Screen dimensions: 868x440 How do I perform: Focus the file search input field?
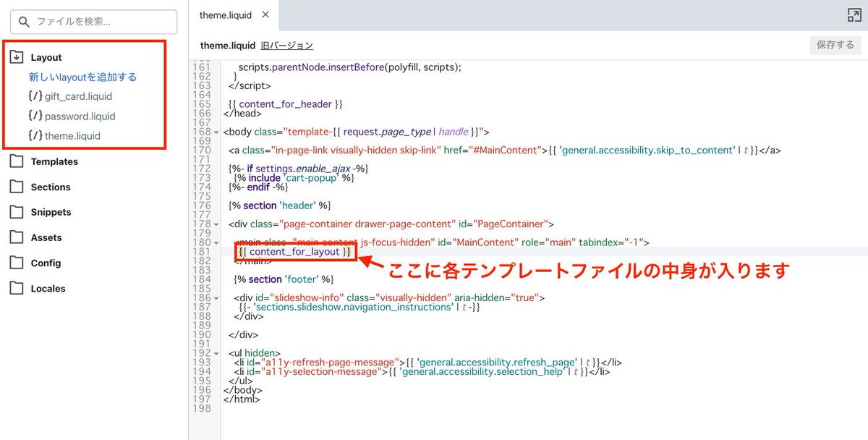coord(94,22)
